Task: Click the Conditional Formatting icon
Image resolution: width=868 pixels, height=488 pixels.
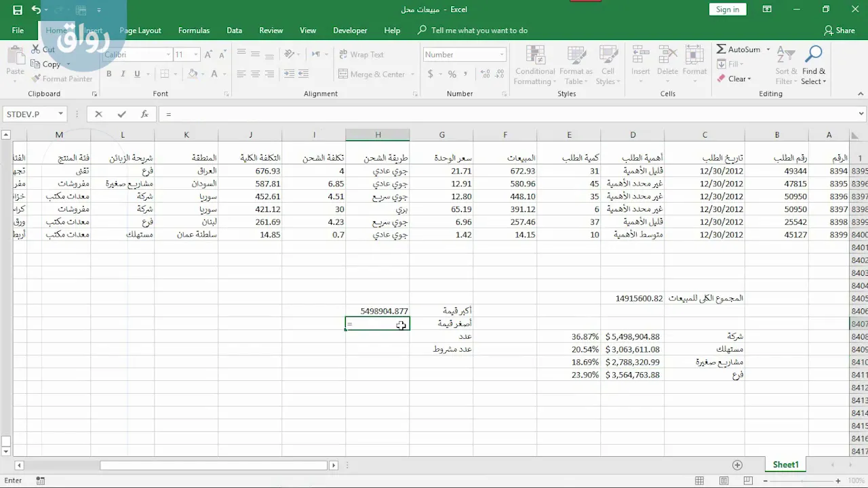Action: (x=535, y=56)
